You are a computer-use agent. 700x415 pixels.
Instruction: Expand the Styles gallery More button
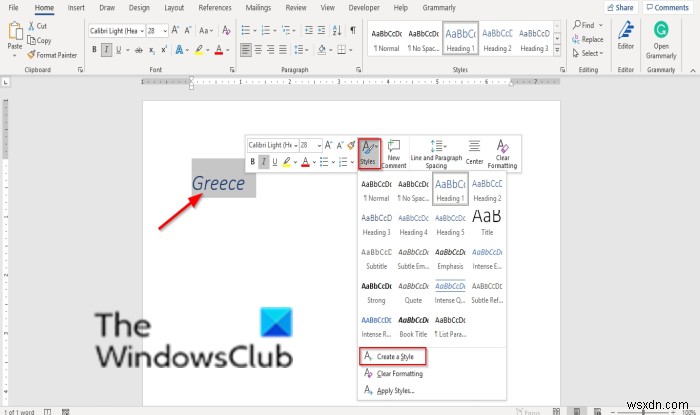point(557,50)
